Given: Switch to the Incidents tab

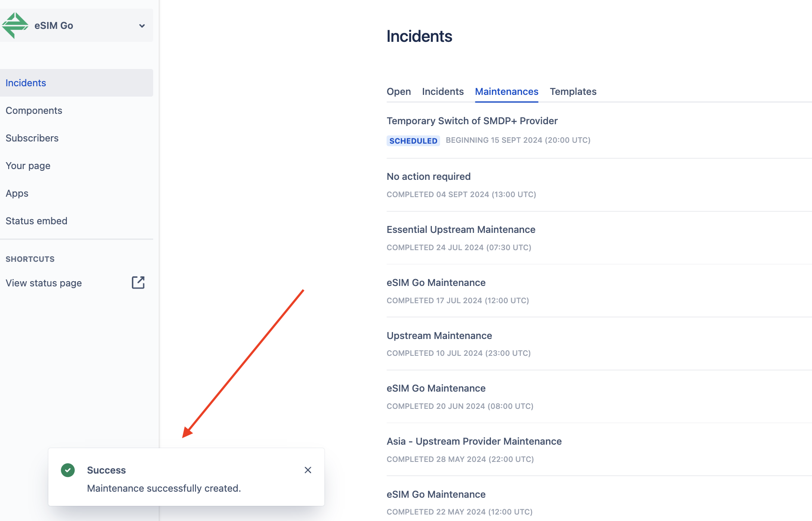Looking at the screenshot, I should 443,91.
